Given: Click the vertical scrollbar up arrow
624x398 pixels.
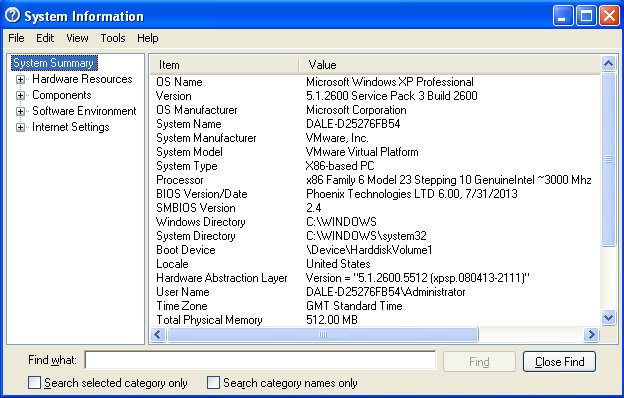Looking at the screenshot, I should (x=608, y=64).
